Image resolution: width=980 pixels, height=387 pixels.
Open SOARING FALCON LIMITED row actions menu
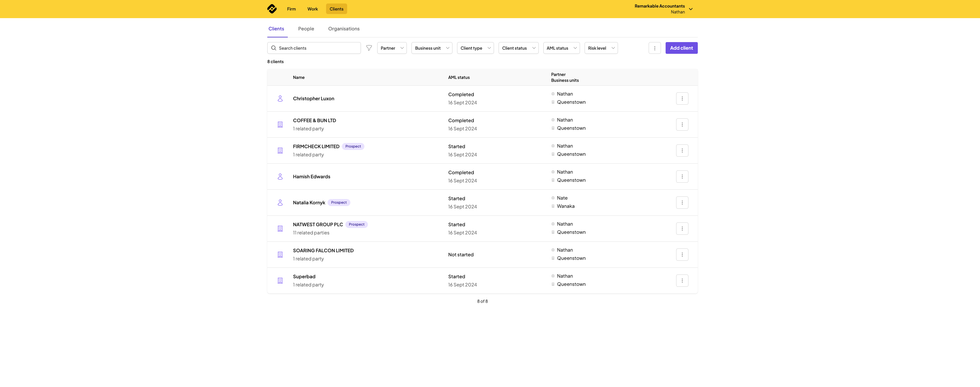682,255
